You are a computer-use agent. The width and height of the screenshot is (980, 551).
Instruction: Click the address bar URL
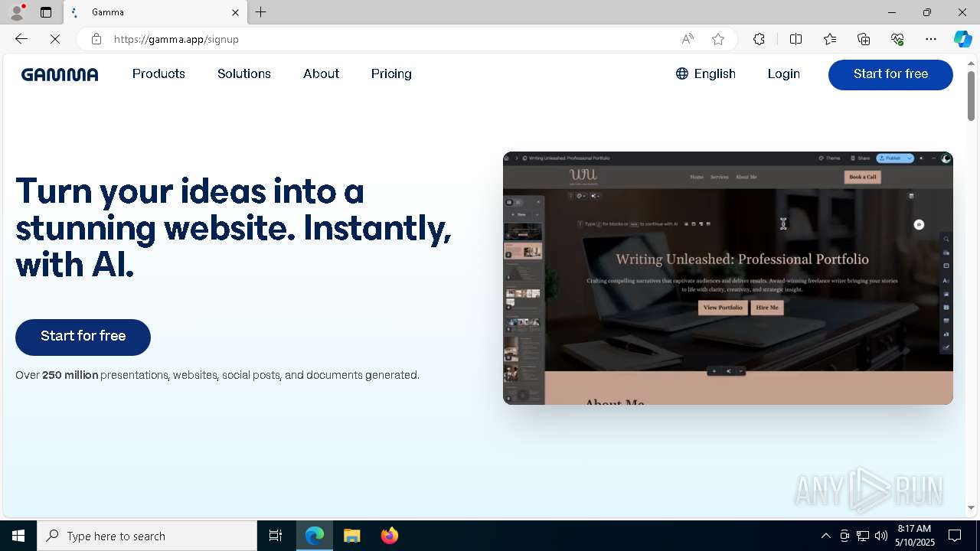coord(176,39)
